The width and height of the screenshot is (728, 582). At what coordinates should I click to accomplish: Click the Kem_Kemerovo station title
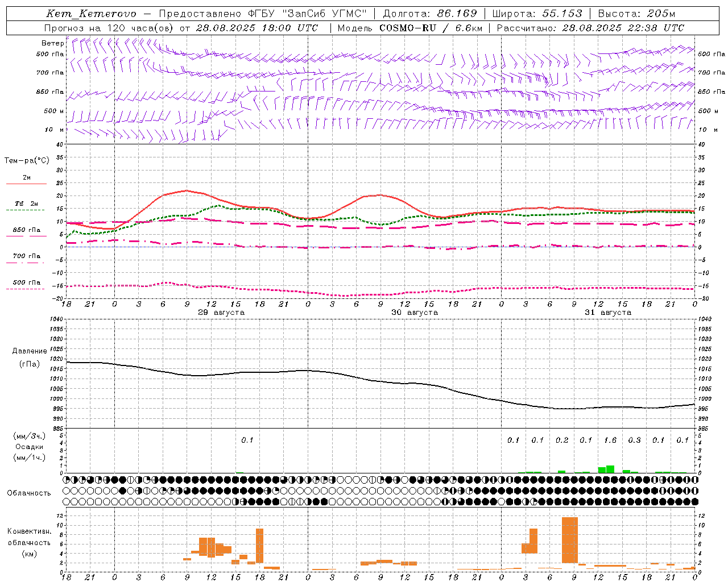[91, 14]
